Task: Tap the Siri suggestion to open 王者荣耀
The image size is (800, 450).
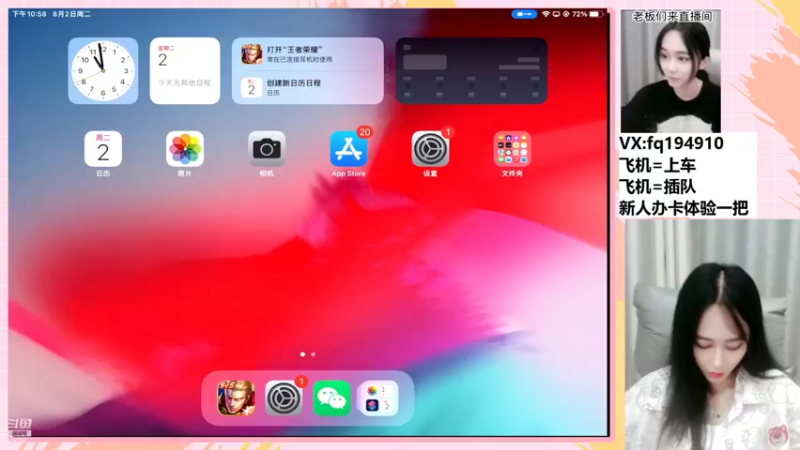Action: (x=308, y=54)
